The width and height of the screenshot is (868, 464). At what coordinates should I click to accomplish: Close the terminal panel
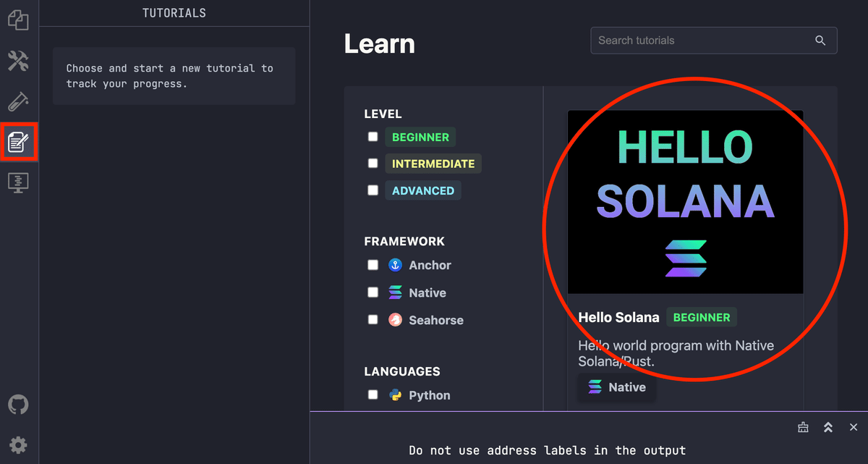click(854, 427)
